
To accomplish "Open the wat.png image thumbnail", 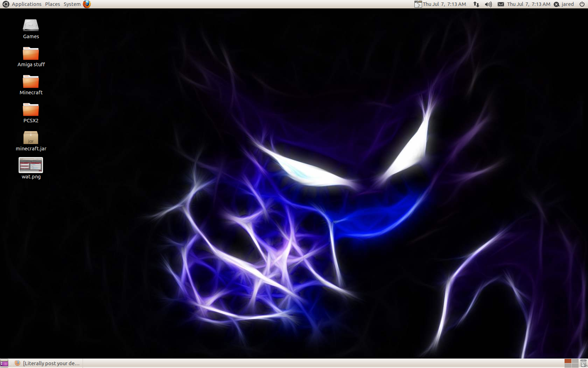I will point(31,165).
